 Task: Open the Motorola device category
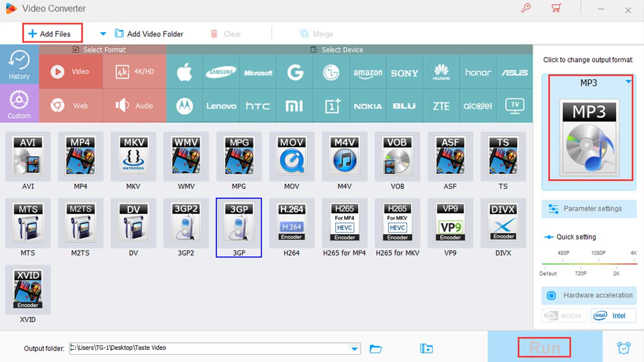click(185, 106)
